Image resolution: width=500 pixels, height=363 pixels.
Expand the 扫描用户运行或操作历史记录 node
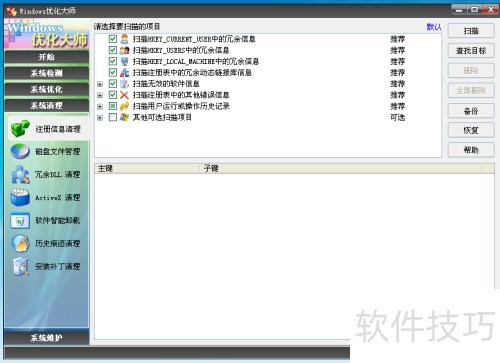[100, 107]
